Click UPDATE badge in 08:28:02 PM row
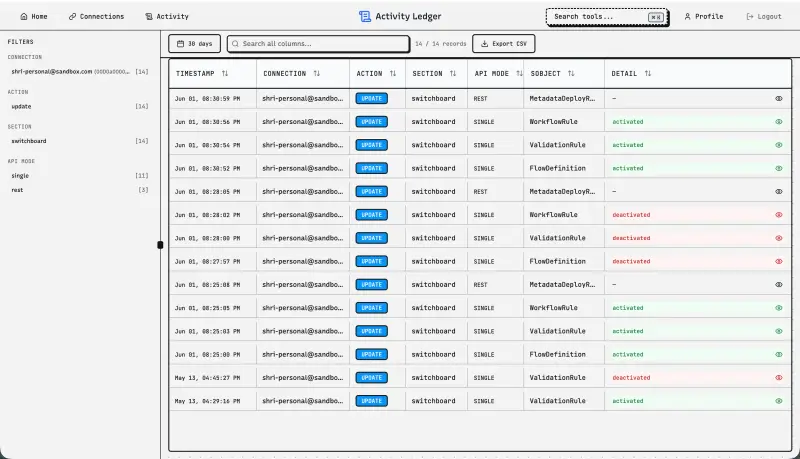Screen dimensions: 800x459 click(371, 215)
